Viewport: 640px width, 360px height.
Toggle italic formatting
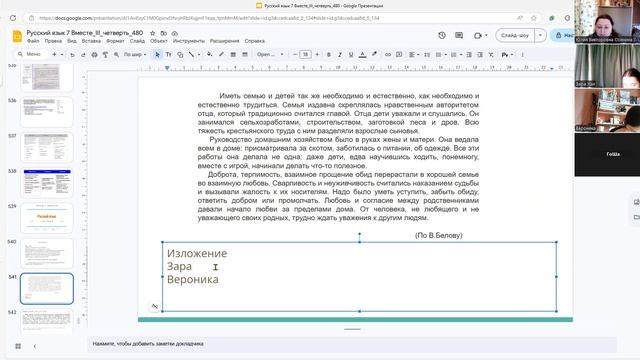pos(340,55)
